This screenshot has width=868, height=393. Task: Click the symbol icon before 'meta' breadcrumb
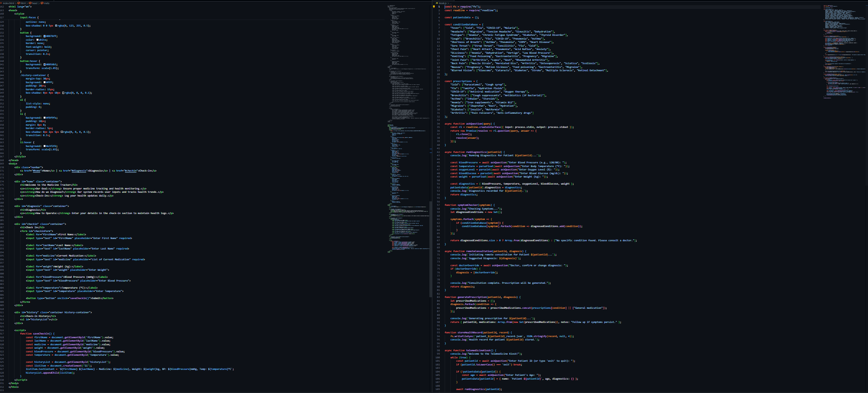click(42, 3)
